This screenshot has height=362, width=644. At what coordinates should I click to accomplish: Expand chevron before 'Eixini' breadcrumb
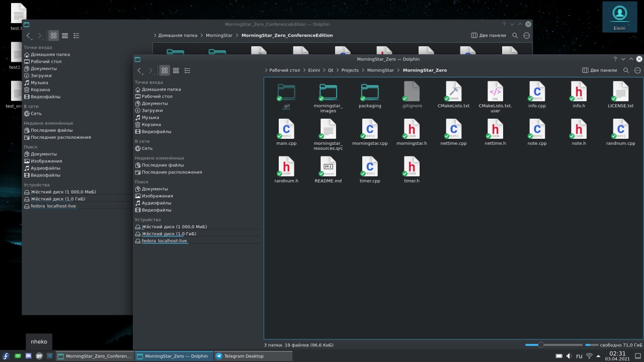point(304,70)
